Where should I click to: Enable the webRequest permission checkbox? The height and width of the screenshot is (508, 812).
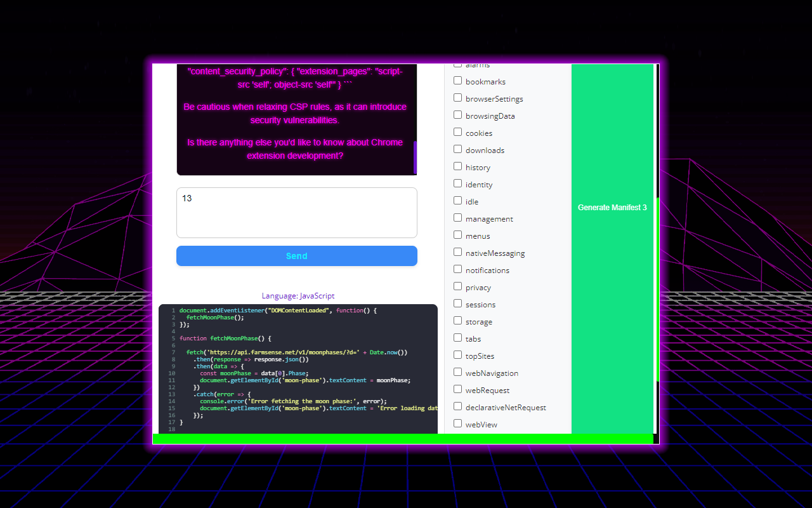(x=457, y=389)
